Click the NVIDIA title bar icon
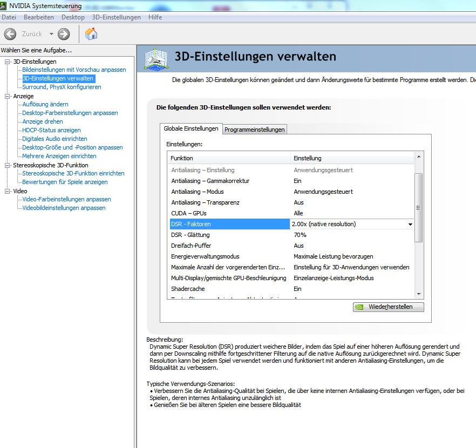The height and width of the screenshot is (448, 476). (3, 5)
